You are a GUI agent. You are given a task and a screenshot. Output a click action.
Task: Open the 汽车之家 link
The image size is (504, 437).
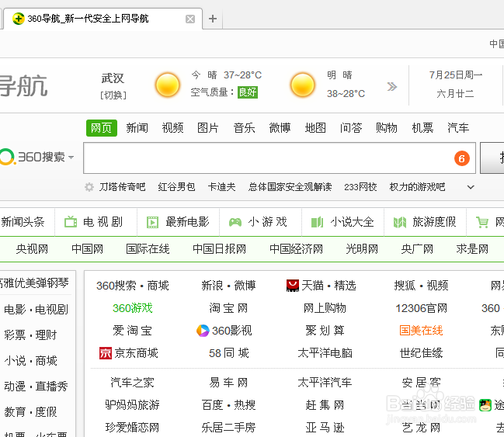pos(133,383)
